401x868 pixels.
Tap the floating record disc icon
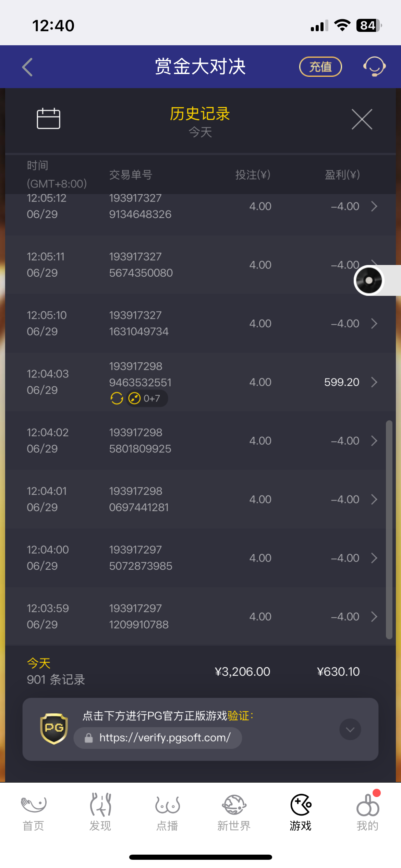369,280
